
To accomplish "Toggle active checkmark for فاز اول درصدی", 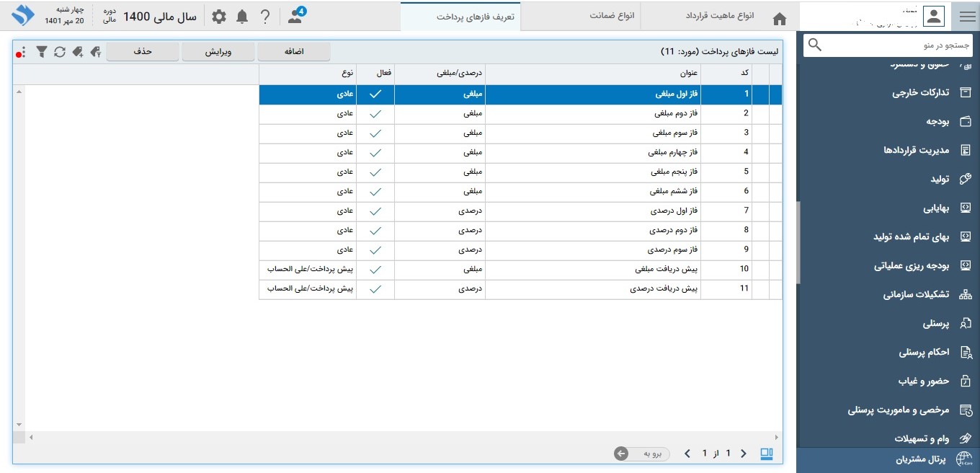I will pyautogui.click(x=375, y=211).
